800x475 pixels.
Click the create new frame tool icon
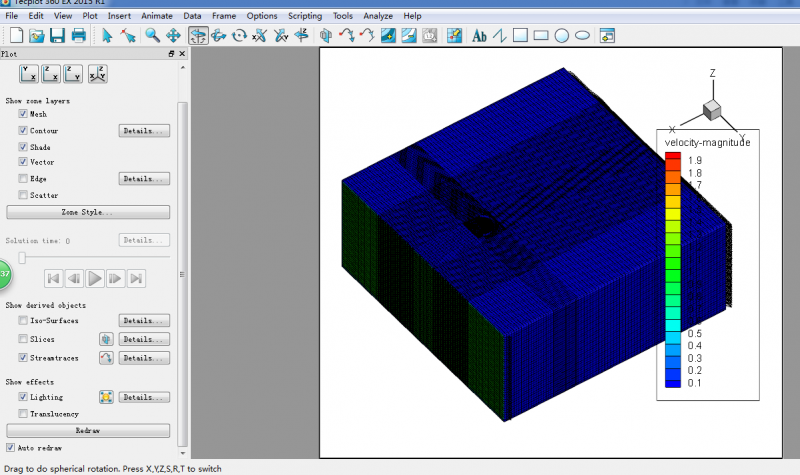point(607,36)
